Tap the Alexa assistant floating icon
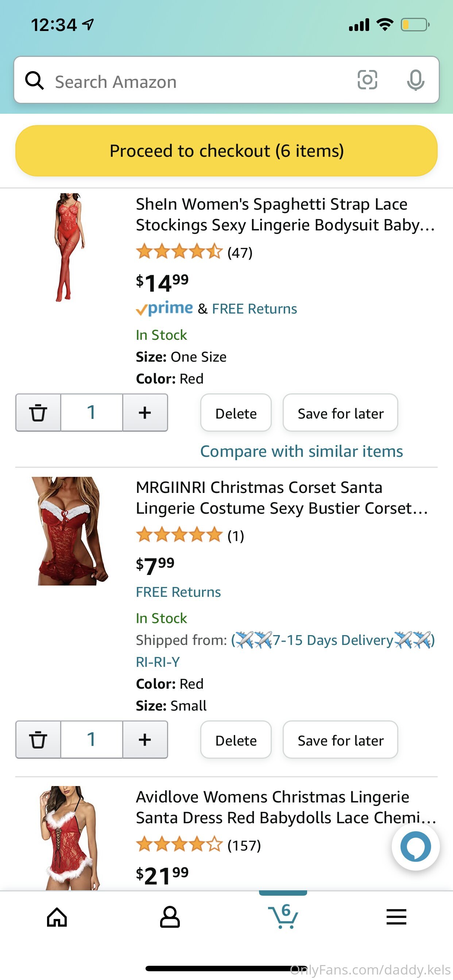This screenshot has width=453, height=980. [415, 847]
